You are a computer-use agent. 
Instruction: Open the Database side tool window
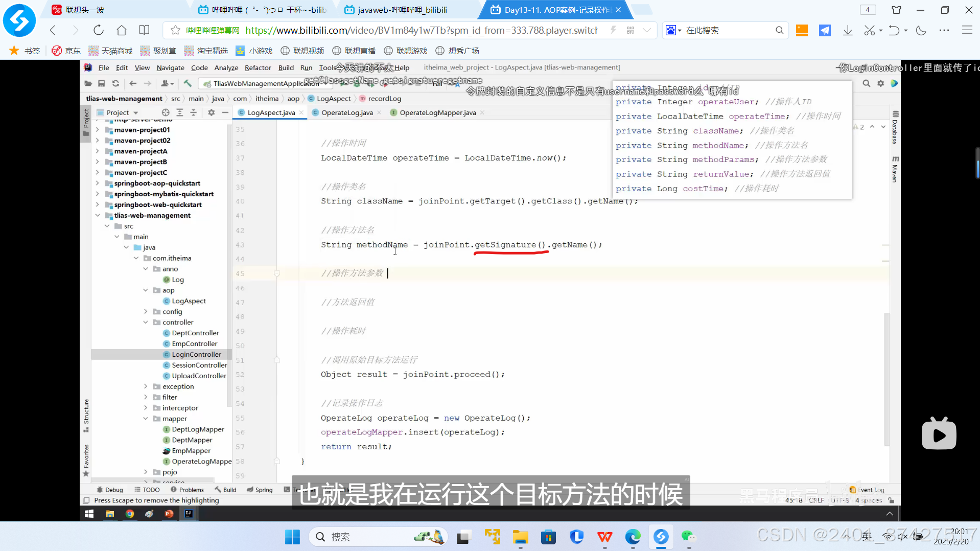(895, 127)
